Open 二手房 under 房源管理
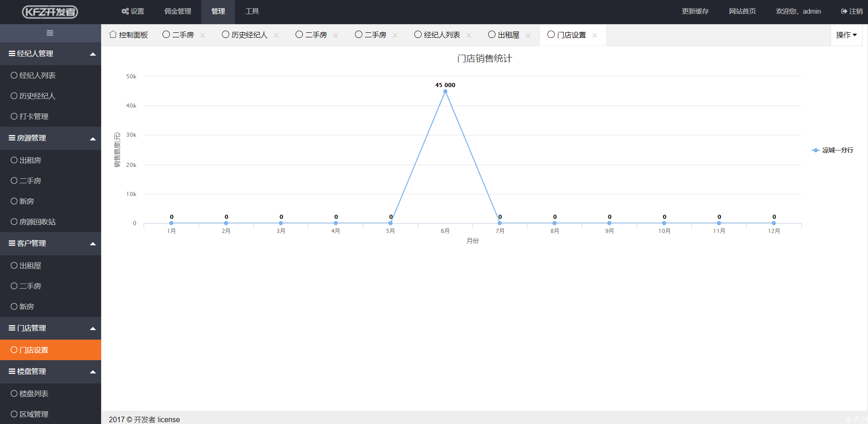 (x=51, y=181)
